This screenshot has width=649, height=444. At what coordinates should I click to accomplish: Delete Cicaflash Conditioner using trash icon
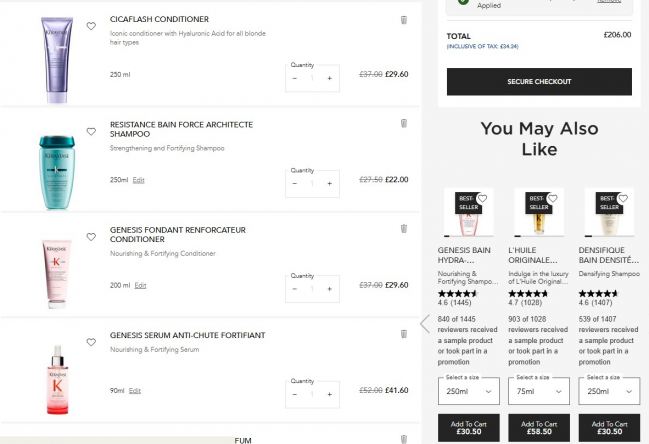point(404,19)
